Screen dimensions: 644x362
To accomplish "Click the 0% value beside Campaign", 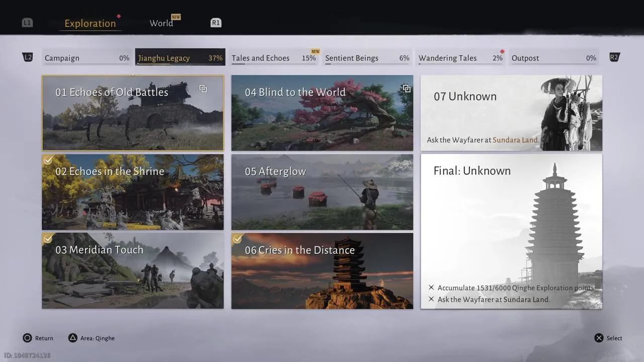I will (124, 58).
